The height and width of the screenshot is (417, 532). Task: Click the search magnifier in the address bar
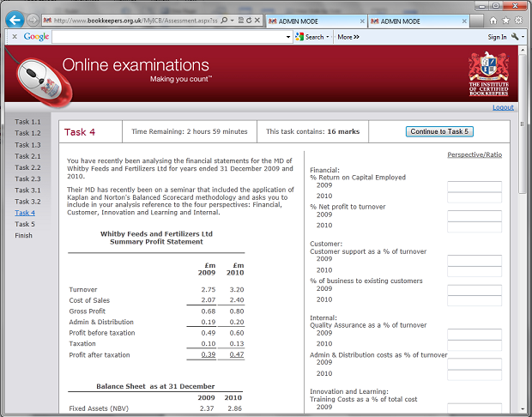tap(224, 21)
